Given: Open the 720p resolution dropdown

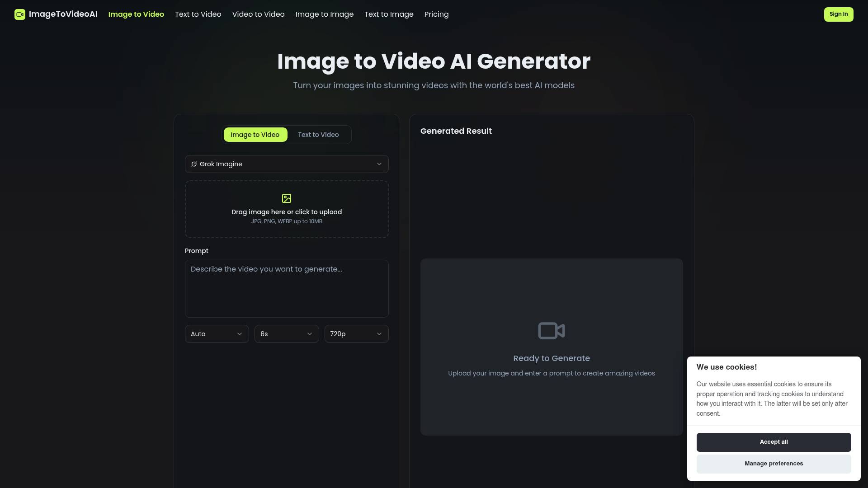Looking at the screenshot, I should [x=356, y=333].
